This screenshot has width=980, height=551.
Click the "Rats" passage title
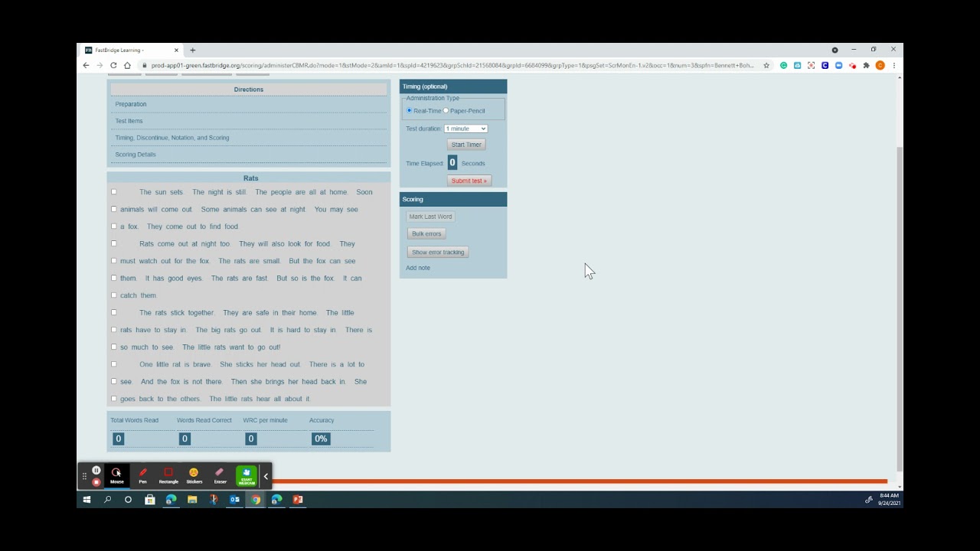[250, 178]
